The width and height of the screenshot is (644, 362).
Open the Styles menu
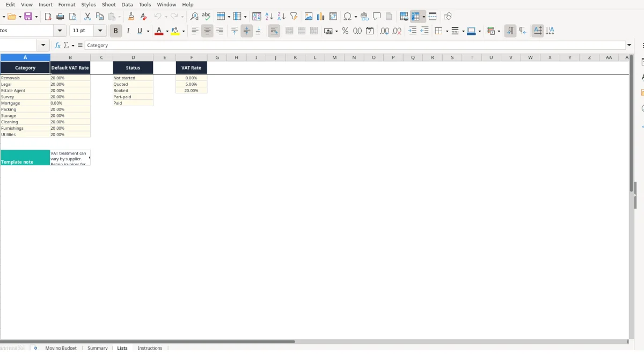click(x=89, y=4)
